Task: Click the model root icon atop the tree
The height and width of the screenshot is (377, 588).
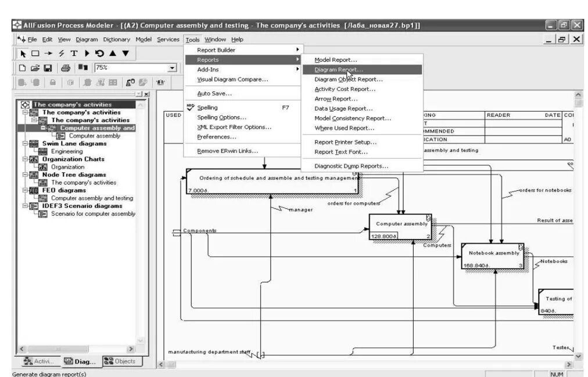Action: pyautogui.click(x=25, y=104)
